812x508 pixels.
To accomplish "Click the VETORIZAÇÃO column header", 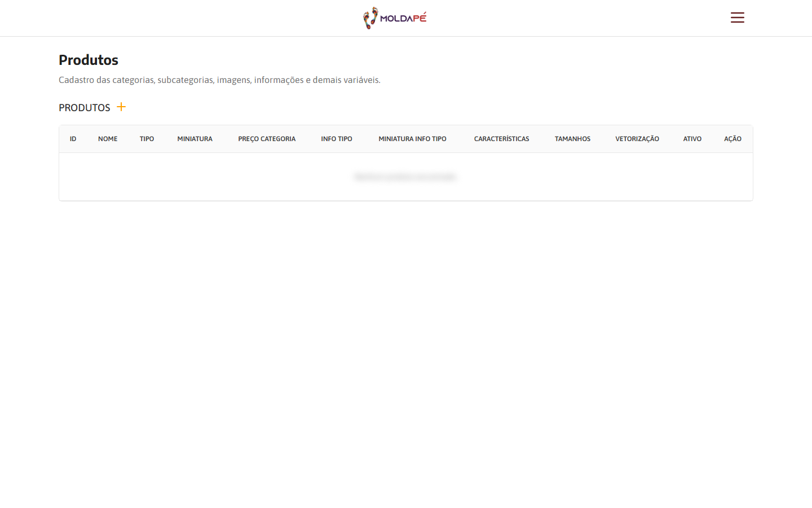I will [637, 139].
